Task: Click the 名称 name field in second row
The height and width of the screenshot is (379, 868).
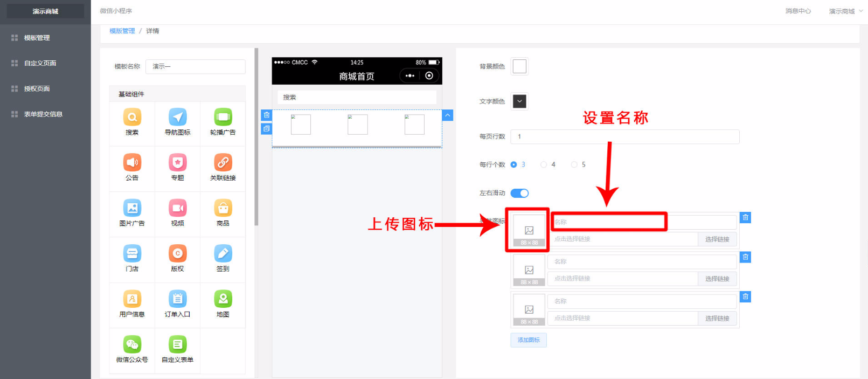Action: (642, 261)
